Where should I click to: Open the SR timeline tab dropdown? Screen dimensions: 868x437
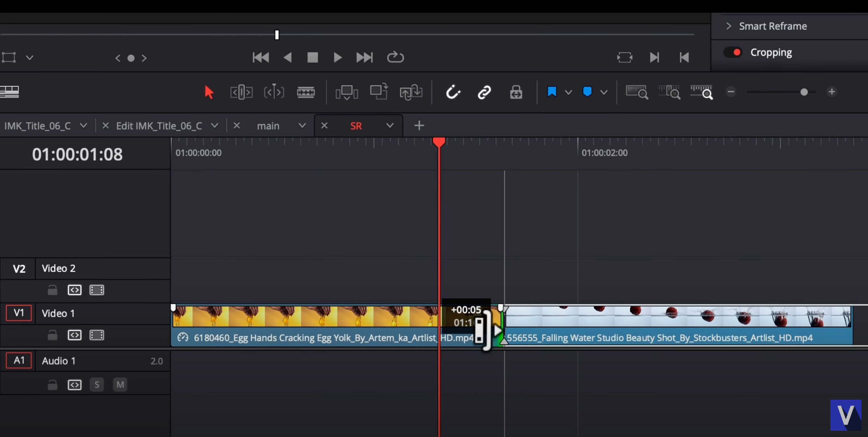[390, 125]
